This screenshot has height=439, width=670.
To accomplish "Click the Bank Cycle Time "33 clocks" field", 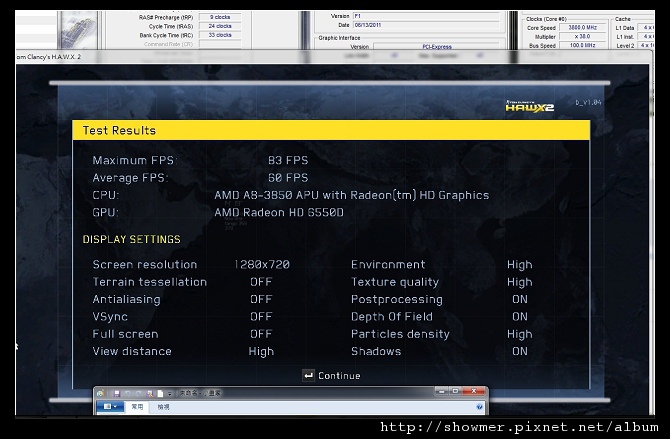I will point(220,35).
